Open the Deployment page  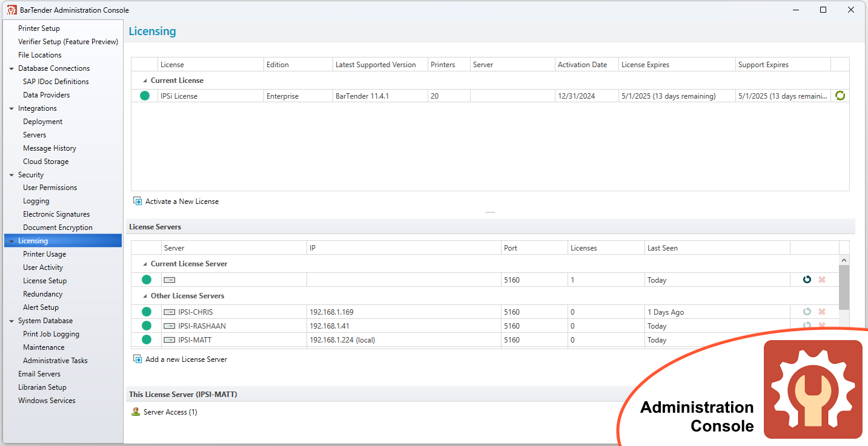[x=42, y=122]
